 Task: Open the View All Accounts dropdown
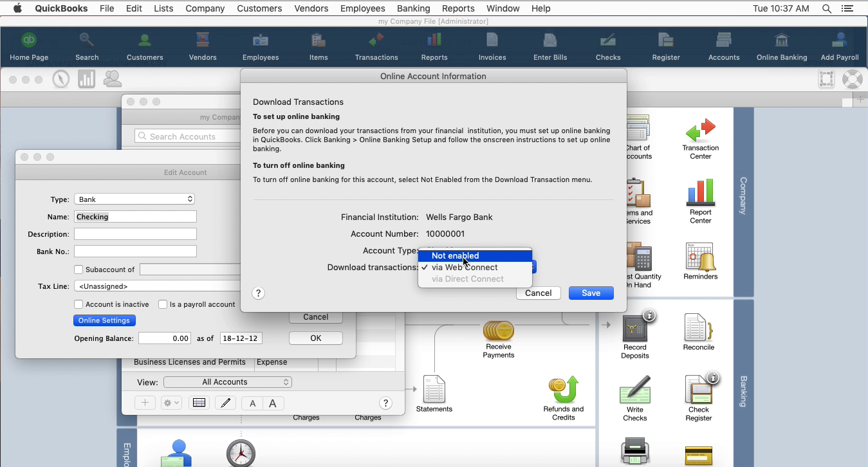click(228, 382)
